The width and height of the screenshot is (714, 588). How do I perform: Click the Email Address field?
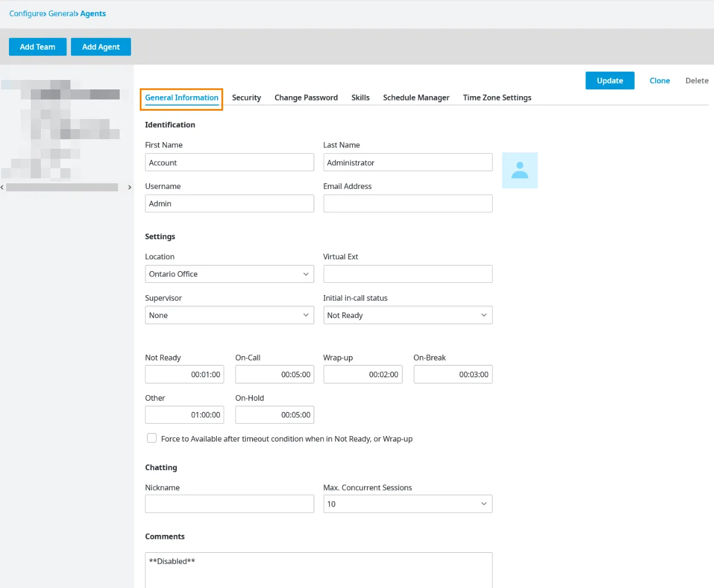(x=408, y=203)
